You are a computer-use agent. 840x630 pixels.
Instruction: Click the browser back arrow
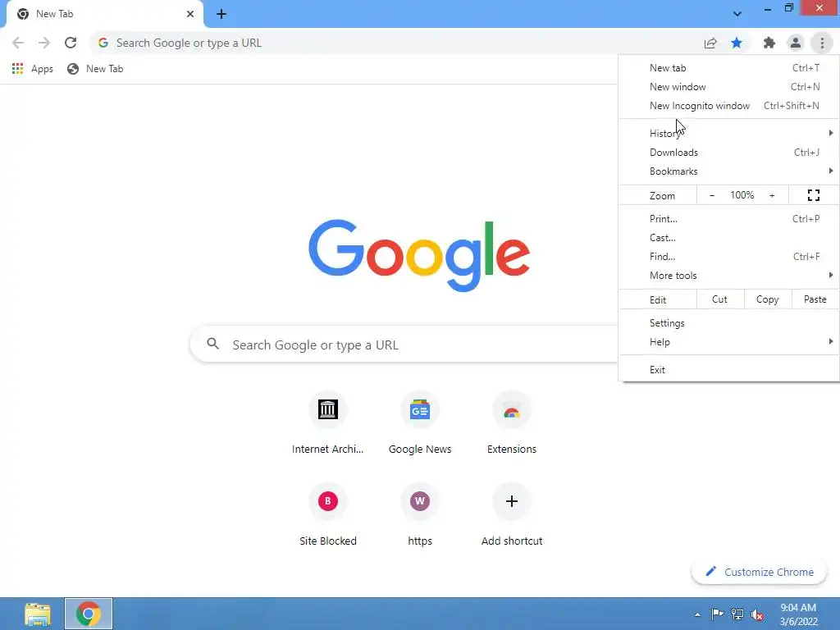(18, 43)
